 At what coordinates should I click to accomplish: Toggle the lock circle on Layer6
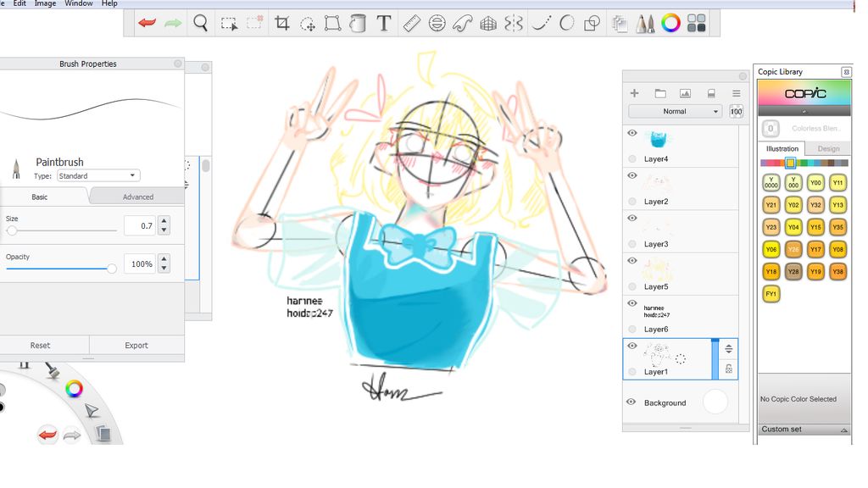tap(632, 330)
